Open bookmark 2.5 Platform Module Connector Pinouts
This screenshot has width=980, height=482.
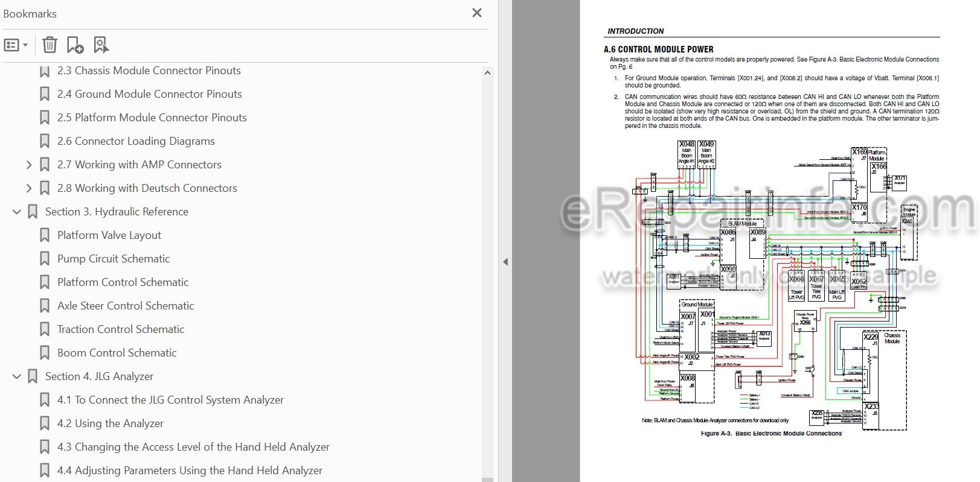pyautogui.click(x=152, y=118)
